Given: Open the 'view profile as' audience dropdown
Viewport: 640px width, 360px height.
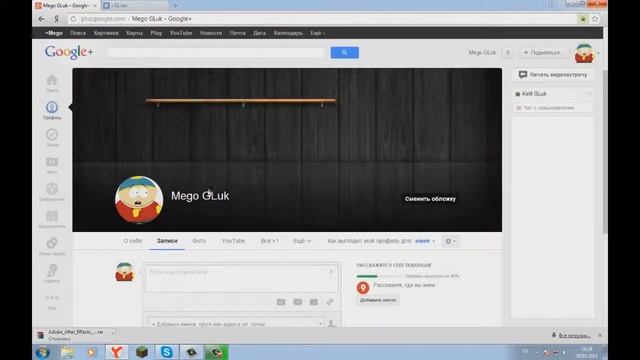Looking at the screenshot, I should [425, 241].
